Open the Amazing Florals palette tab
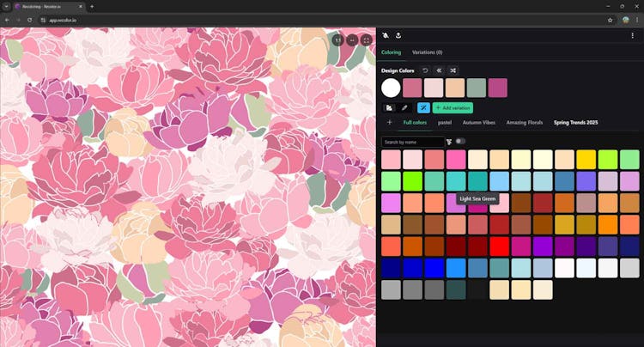This screenshot has height=347, width=644. [x=525, y=122]
